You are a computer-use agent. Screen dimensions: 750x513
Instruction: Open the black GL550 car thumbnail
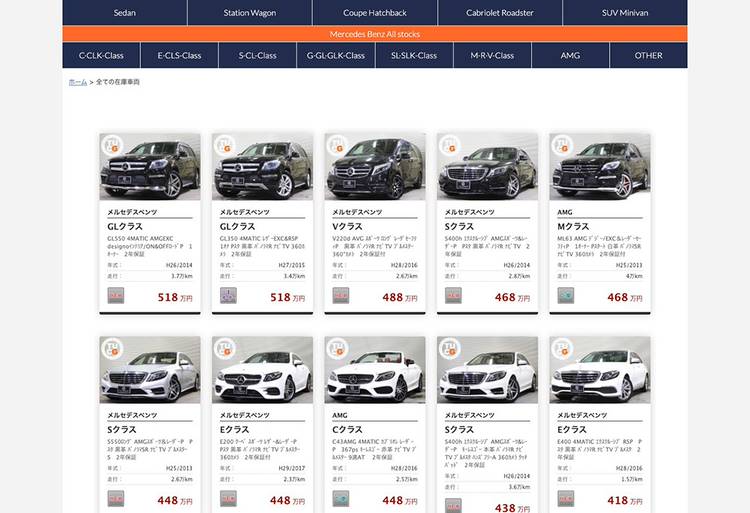(x=150, y=168)
